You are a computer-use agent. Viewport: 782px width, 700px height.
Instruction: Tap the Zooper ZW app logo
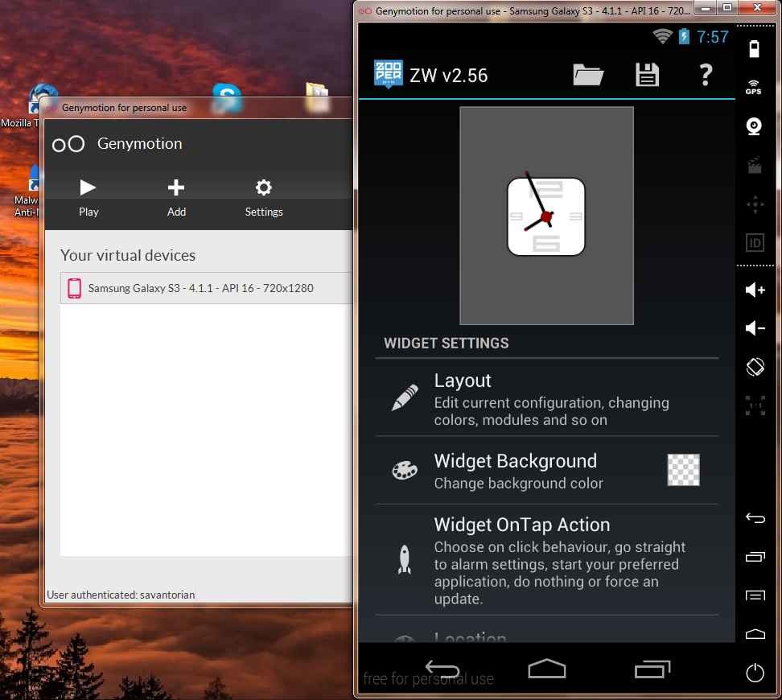pos(389,74)
